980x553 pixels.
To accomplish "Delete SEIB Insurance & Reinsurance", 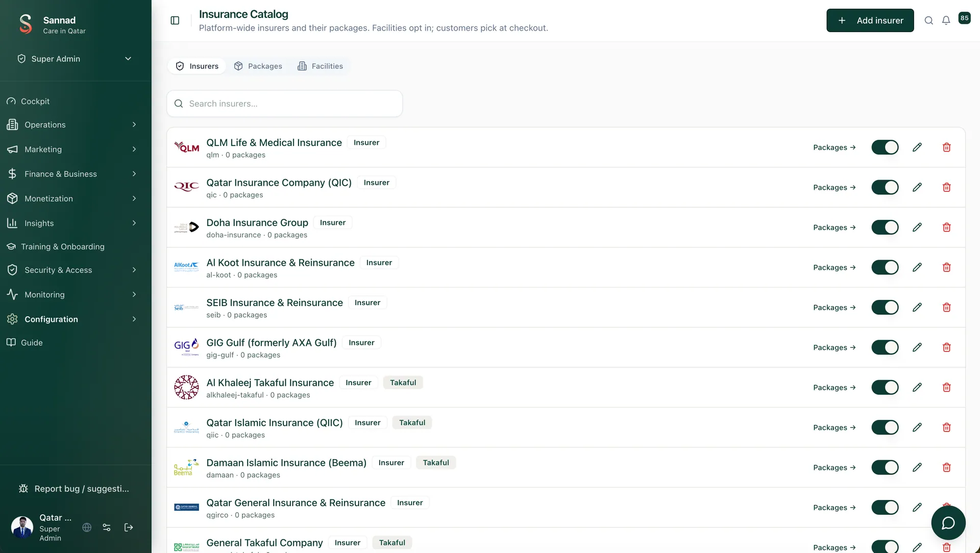I will tap(946, 308).
